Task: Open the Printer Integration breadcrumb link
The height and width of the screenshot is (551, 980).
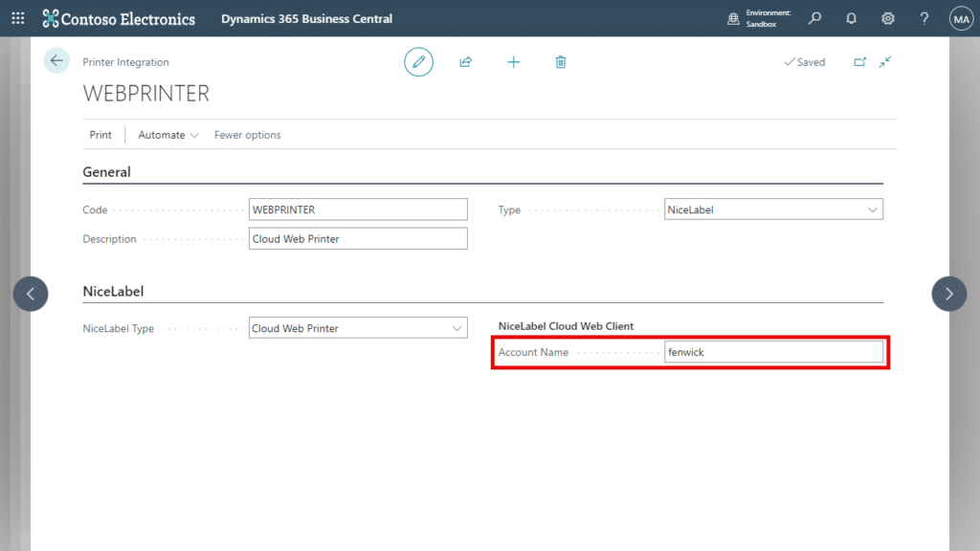Action: pos(124,61)
